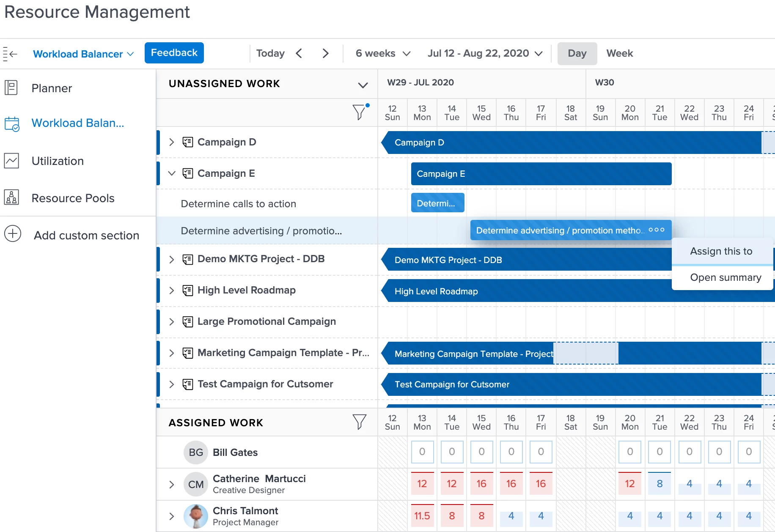775x532 pixels.
Task: Click the W29 - JUL 2020 week header
Action: pyautogui.click(x=420, y=82)
